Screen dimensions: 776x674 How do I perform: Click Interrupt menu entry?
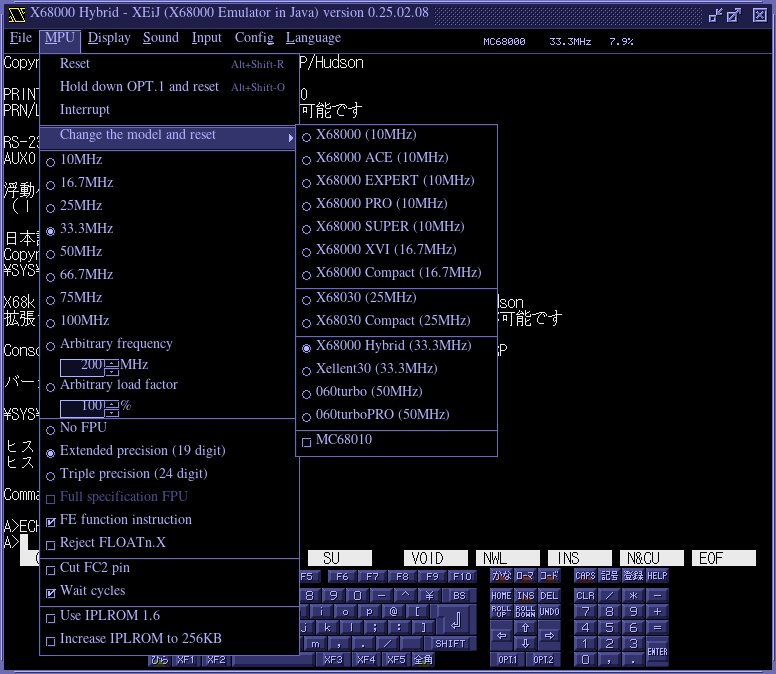(x=169, y=109)
